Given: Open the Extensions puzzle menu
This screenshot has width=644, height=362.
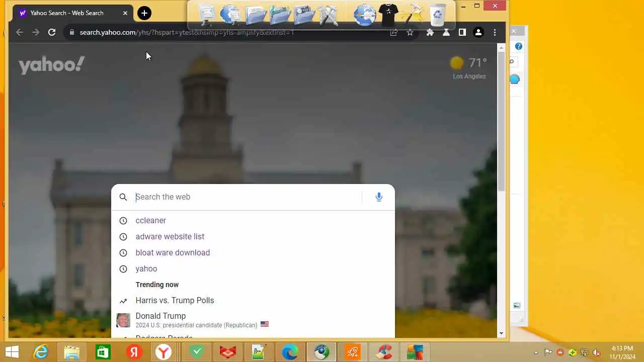Looking at the screenshot, I should coord(430,32).
